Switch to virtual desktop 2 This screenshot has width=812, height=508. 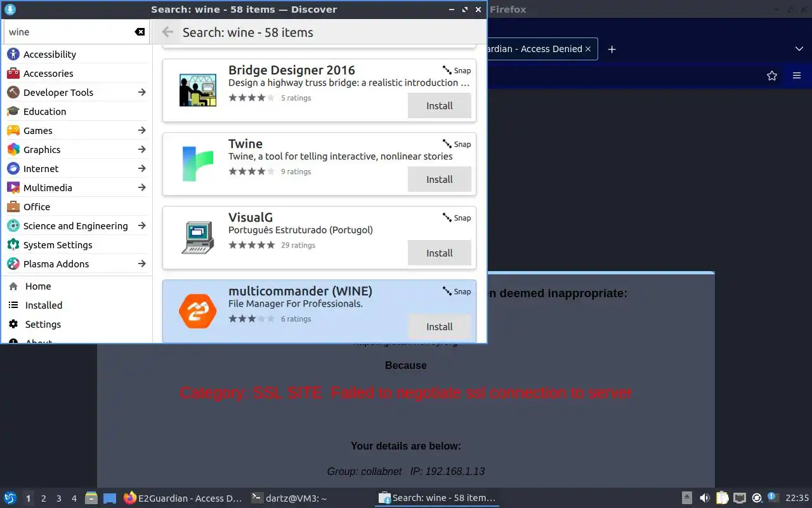point(44,498)
